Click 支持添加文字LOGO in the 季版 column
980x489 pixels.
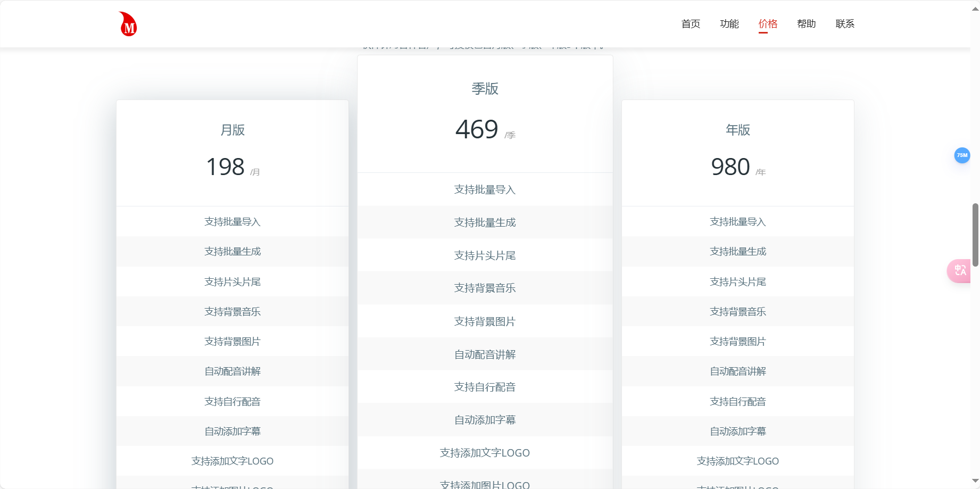tap(484, 453)
